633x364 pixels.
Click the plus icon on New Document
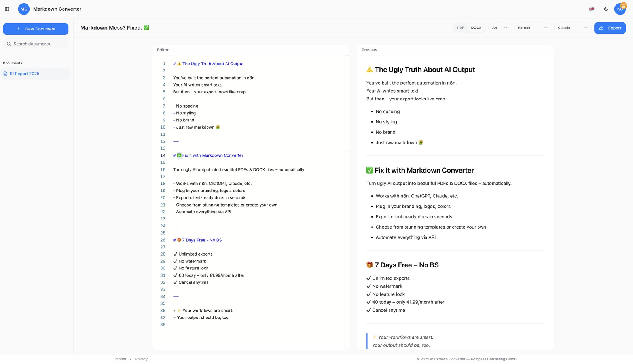(18, 29)
